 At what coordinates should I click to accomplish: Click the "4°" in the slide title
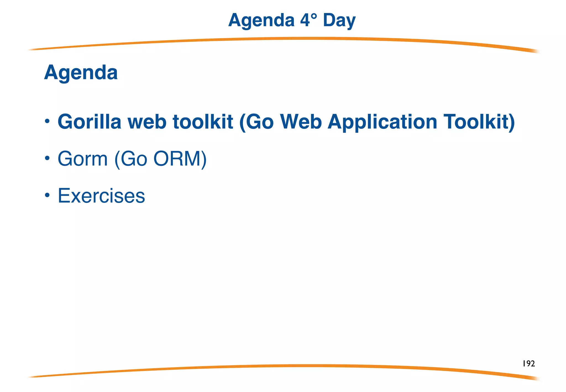pos(308,20)
